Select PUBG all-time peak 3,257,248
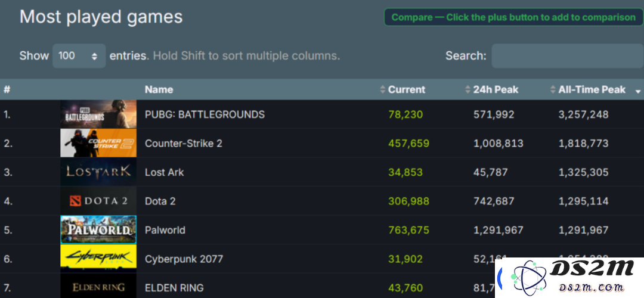The width and height of the screenshot is (644, 298). coord(583,114)
